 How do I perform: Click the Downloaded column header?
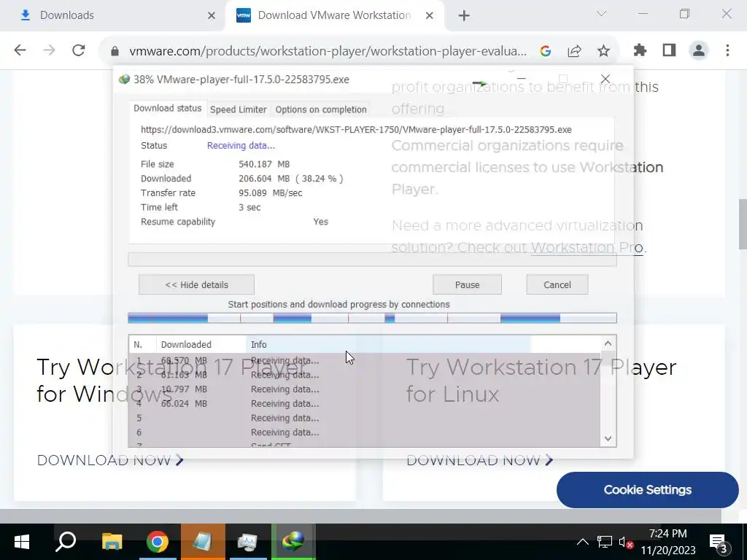[201, 344]
